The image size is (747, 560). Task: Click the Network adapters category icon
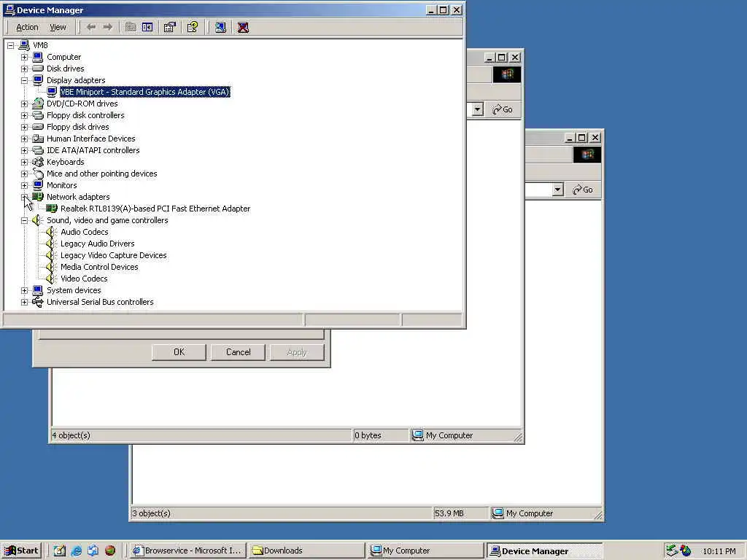tap(38, 197)
